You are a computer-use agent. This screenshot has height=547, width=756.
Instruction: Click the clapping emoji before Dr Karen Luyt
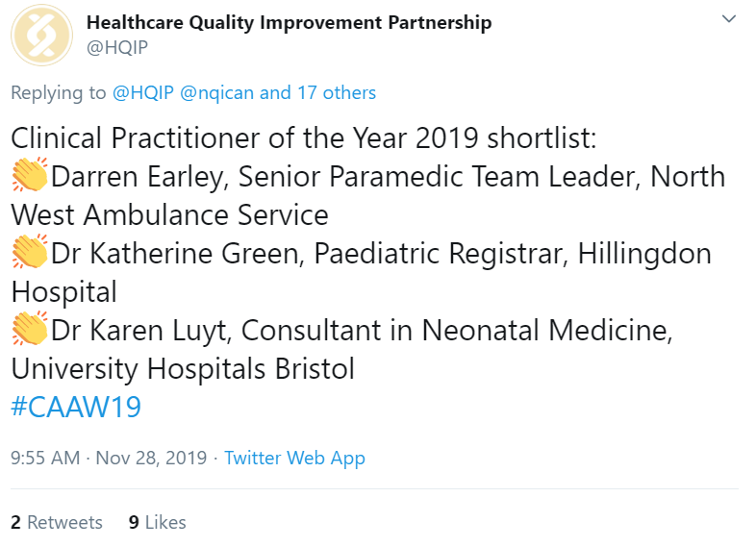click(30, 329)
